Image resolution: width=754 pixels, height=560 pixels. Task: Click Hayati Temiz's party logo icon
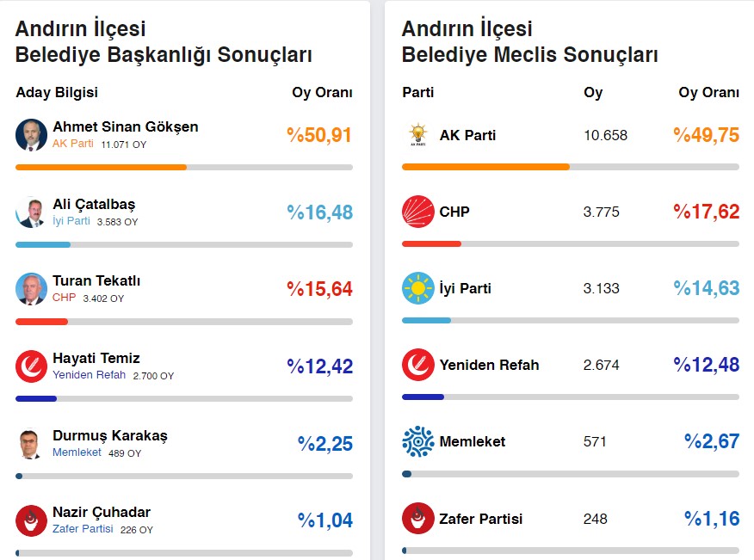tap(32, 366)
